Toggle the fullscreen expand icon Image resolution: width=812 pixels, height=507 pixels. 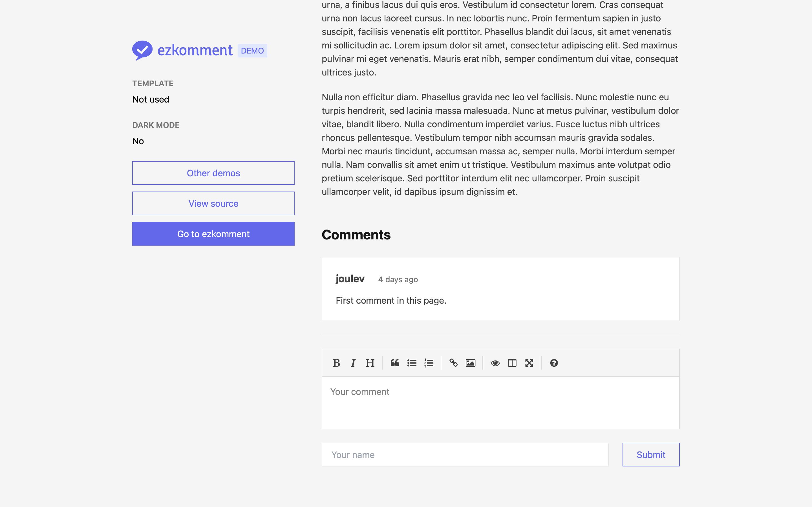coord(528,363)
